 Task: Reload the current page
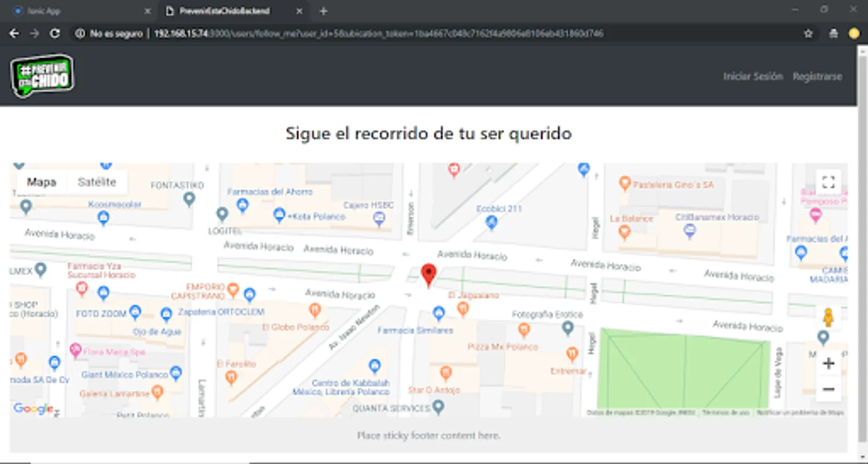54,34
